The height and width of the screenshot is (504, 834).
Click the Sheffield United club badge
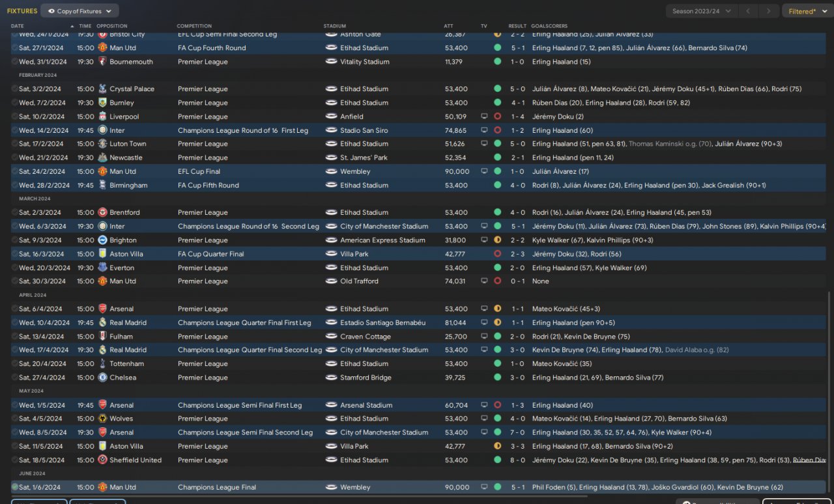[102, 460]
